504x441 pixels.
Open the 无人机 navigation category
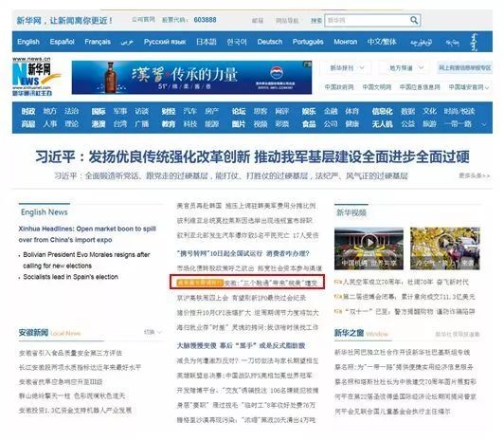tap(382, 124)
